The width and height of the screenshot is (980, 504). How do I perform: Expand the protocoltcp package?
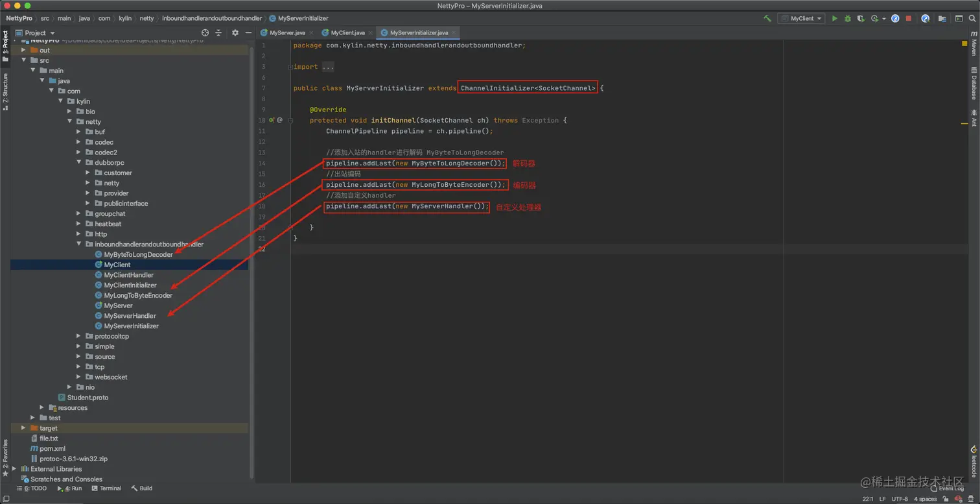79,336
